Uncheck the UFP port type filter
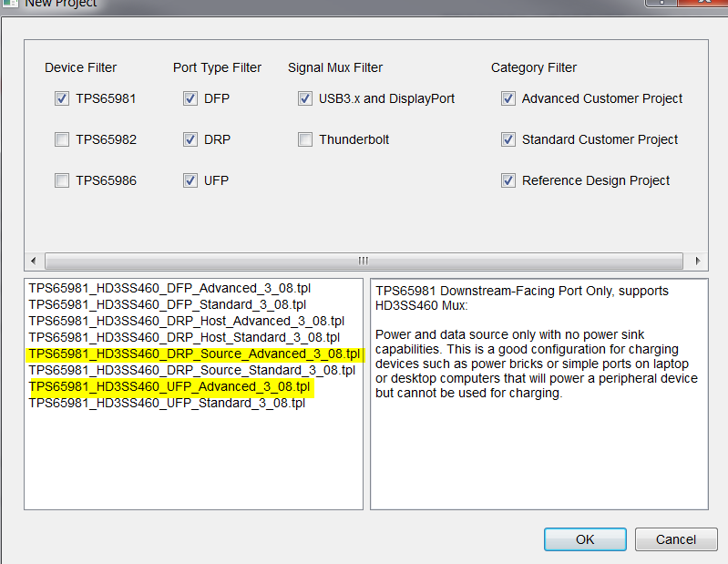 190,180
